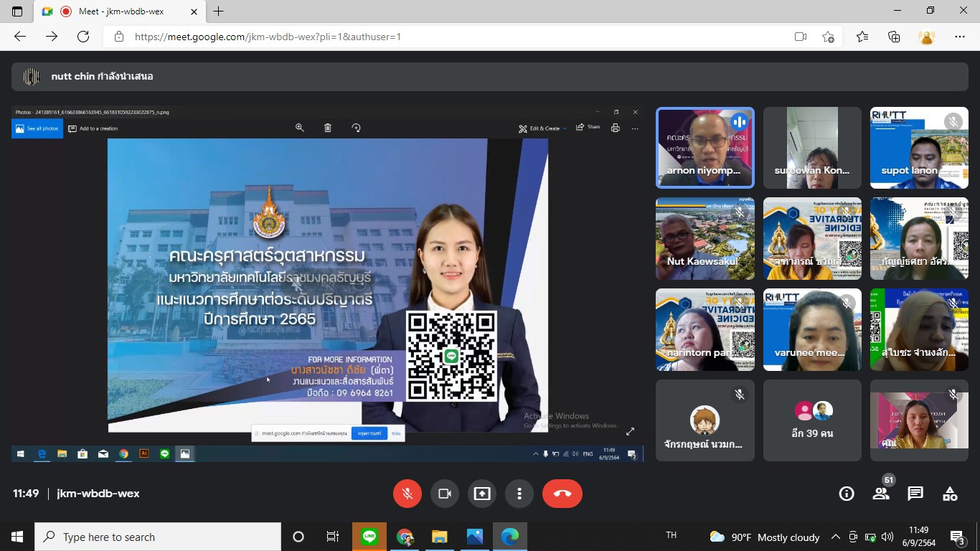Screen dimensions: 980x551
Task: Open meeting details info icon
Action: pyautogui.click(x=847, y=494)
